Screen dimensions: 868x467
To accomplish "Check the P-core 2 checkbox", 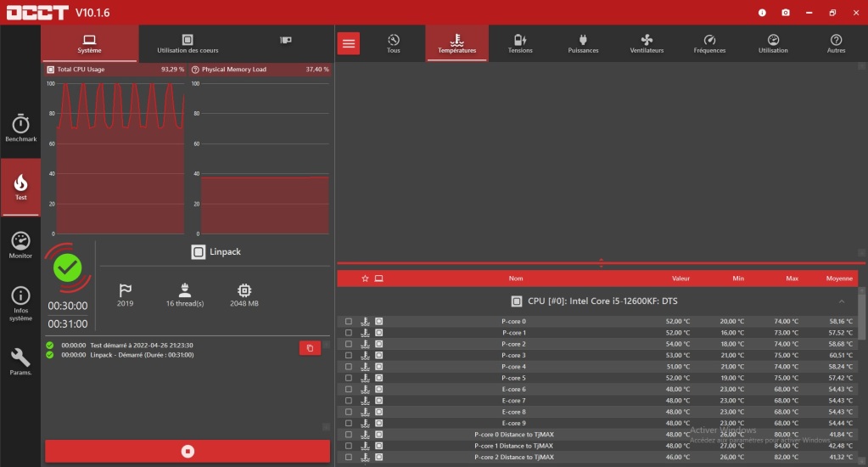I will (348, 344).
